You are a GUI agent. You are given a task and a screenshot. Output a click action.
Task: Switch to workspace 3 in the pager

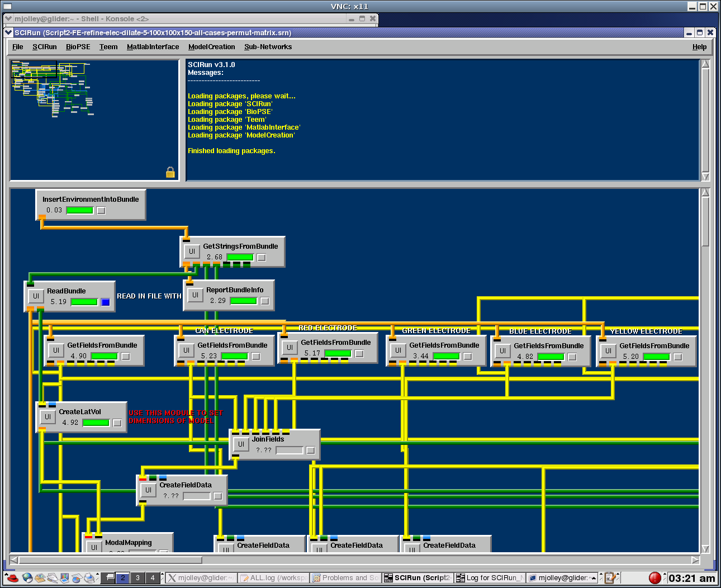[137, 578]
